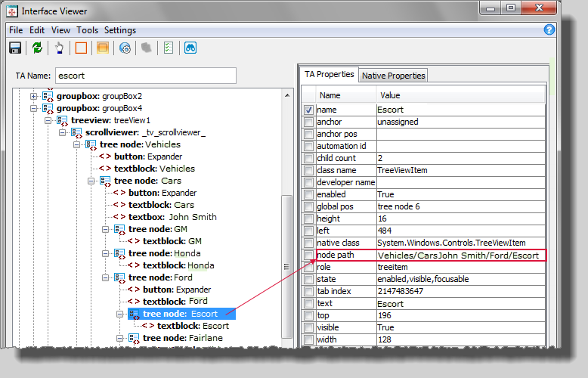
Task: Open the Tools menu
Action: tap(88, 30)
